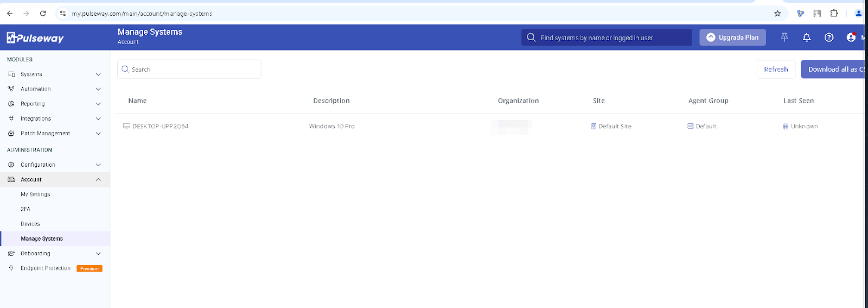Click the Default Site cell text
Viewport: 868px width, 308px height.
tap(615, 126)
